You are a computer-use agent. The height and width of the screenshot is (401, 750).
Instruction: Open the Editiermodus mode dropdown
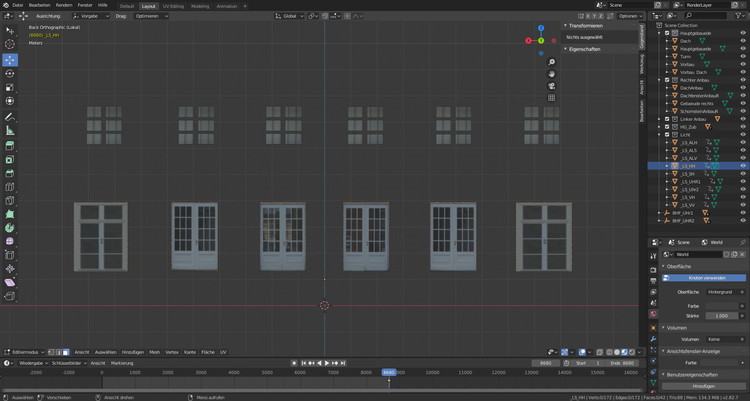pos(24,352)
